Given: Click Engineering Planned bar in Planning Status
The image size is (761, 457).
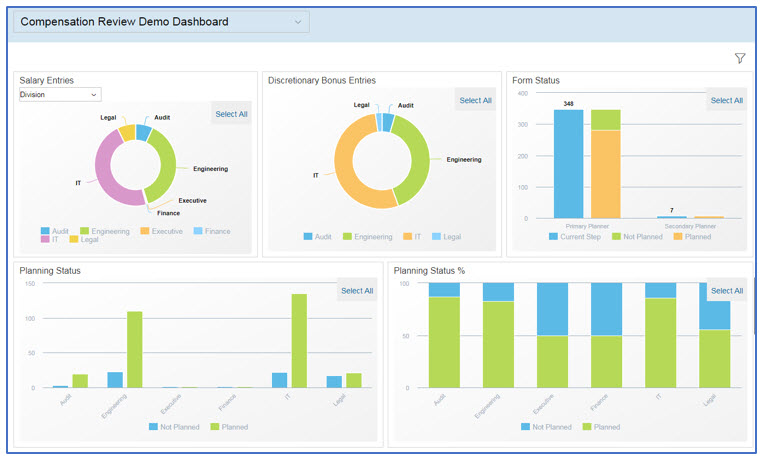Looking at the screenshot, I should (134, 349).
